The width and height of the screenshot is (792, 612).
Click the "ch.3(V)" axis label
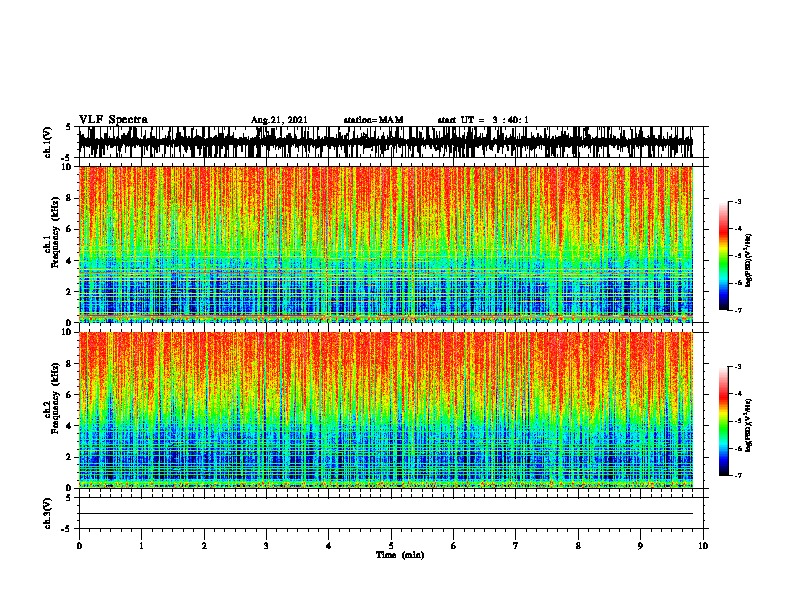[47, 513]
